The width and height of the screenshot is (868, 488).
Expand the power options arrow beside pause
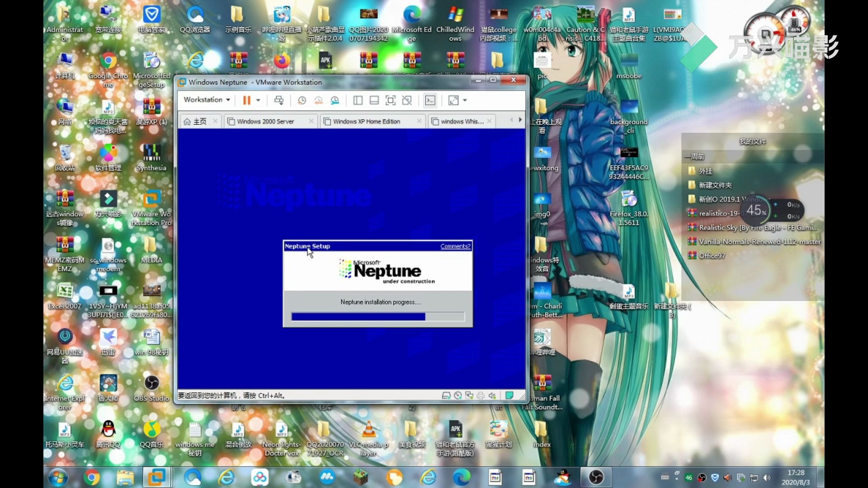[x=258, y=100]
